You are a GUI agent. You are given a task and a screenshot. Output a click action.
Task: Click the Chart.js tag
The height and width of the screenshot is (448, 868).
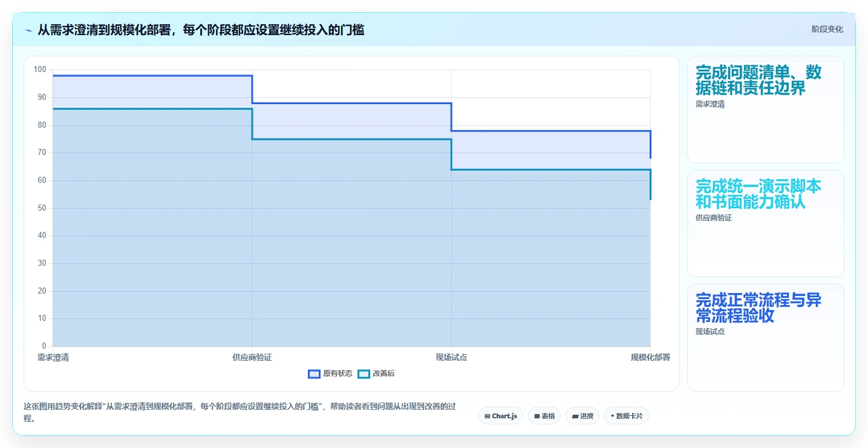tap(501, 416)
